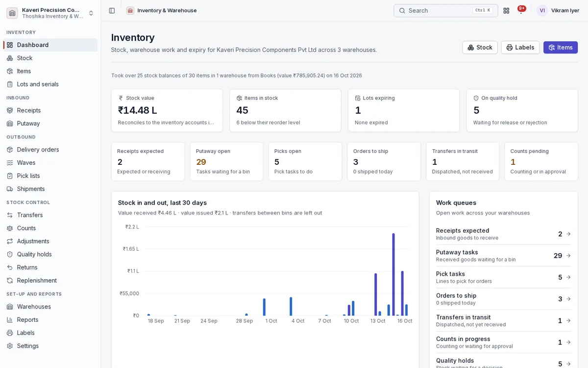
Task: Click the Kaveri Precision company logo icon
Action: [x=12, y=13]
